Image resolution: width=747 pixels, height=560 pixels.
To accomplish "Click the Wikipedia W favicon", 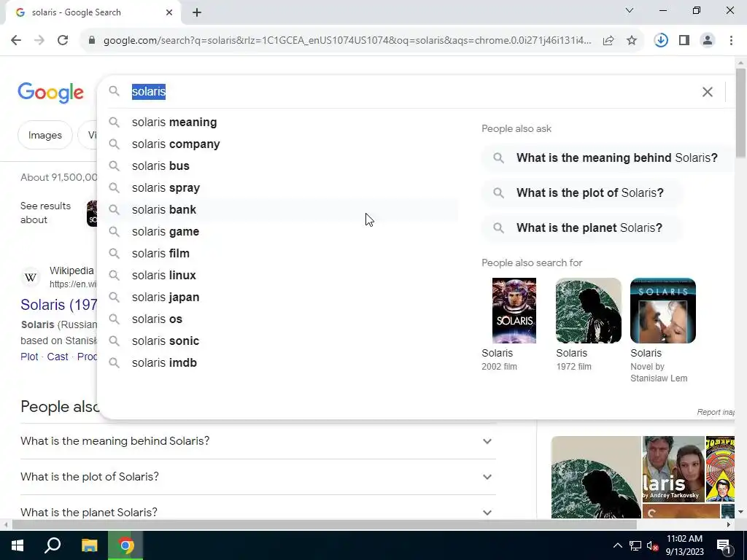I will click(x=31, y=277).
